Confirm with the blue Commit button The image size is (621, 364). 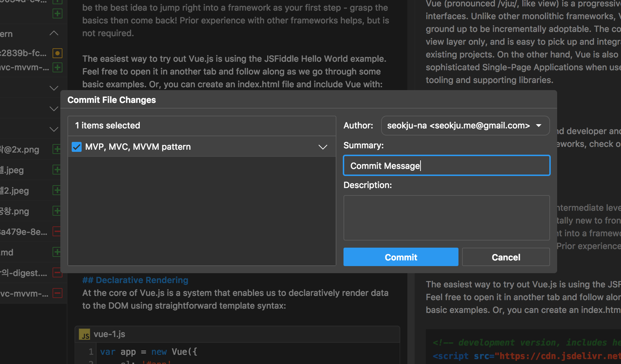pos(401,257)
